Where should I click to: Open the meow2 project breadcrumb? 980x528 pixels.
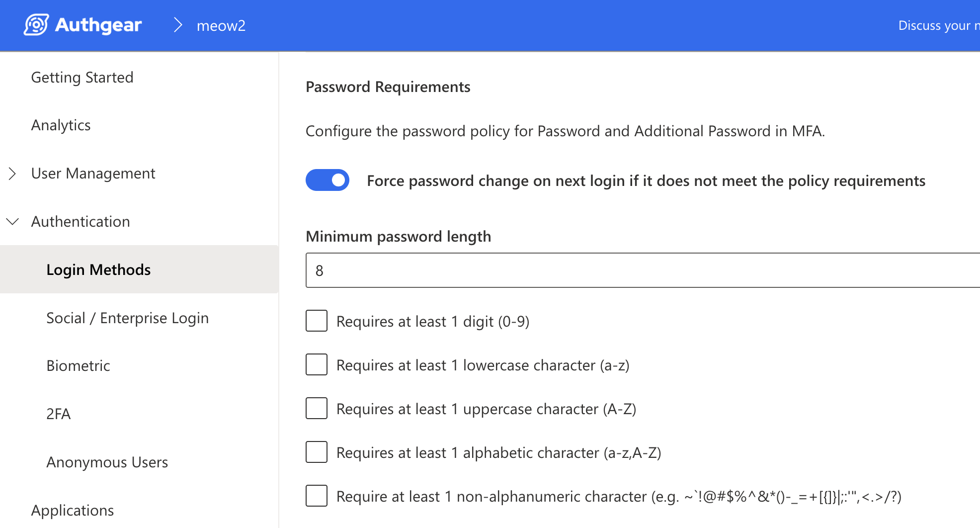point(221,26)
